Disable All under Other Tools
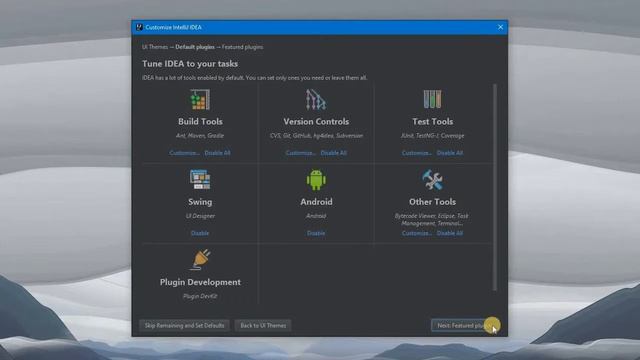The image size is (640, 360). click(450, 233)
